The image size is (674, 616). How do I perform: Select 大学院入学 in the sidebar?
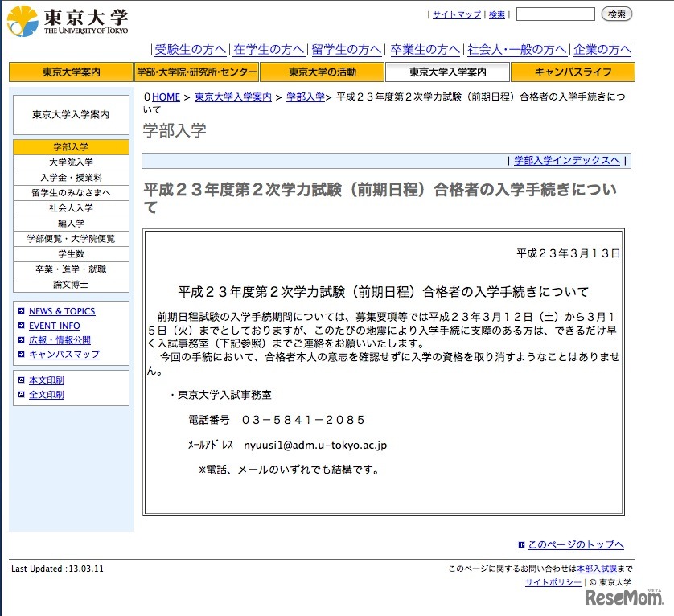(x=70, y=162)
